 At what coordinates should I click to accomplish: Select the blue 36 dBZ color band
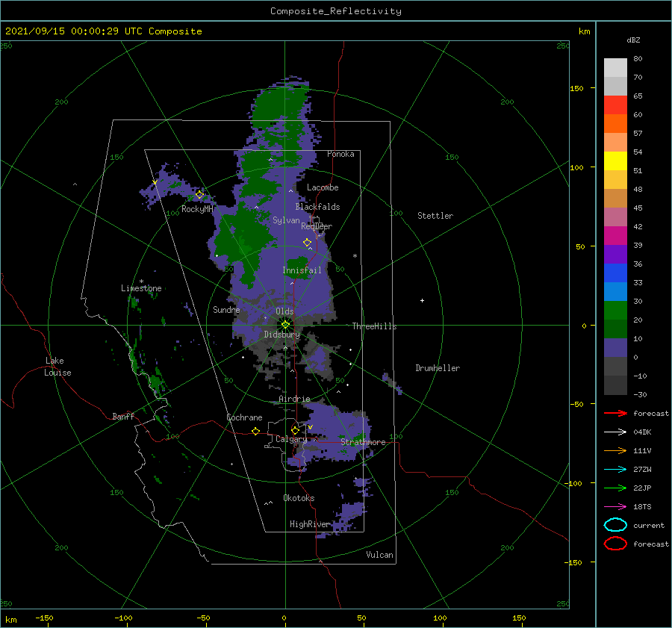click(x=615, y=273)
